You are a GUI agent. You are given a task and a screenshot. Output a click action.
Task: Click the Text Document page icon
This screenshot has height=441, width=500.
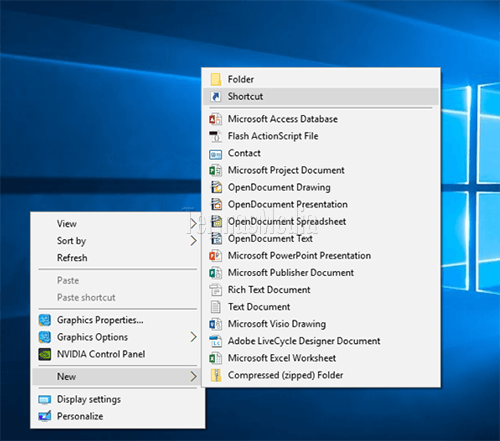(x=216, y=307)
